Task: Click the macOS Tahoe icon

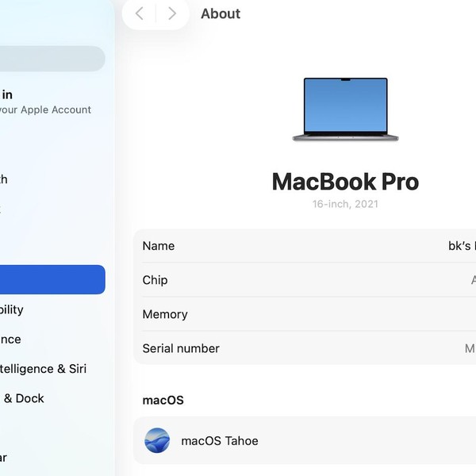Action: (157, 440)
